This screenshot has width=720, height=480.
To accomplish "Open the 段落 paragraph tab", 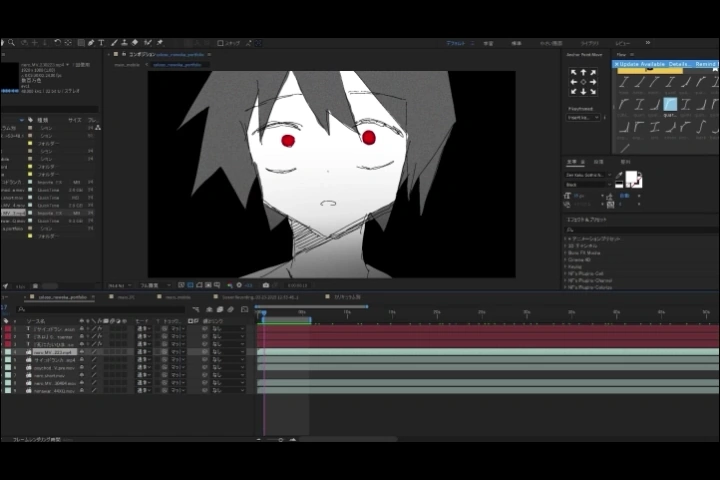I will pos(598,162).
